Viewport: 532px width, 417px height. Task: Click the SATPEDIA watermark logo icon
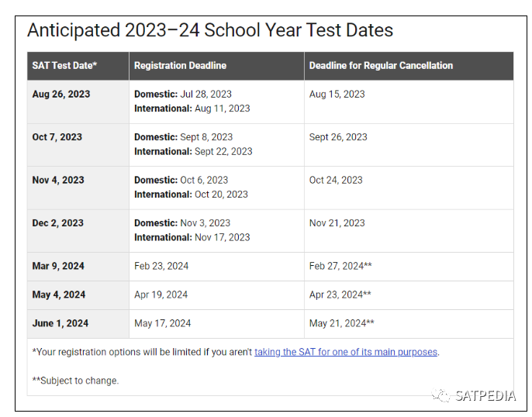444,396
